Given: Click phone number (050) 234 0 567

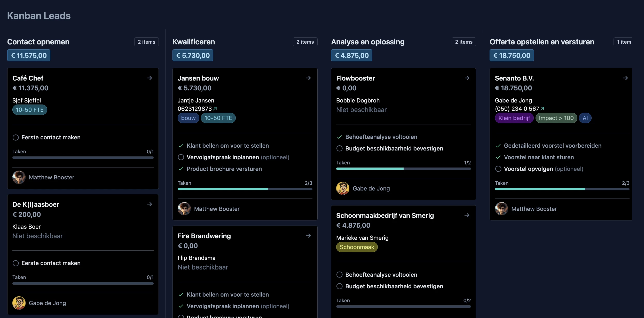Looking at the screenshot, I should pos(517,109).
